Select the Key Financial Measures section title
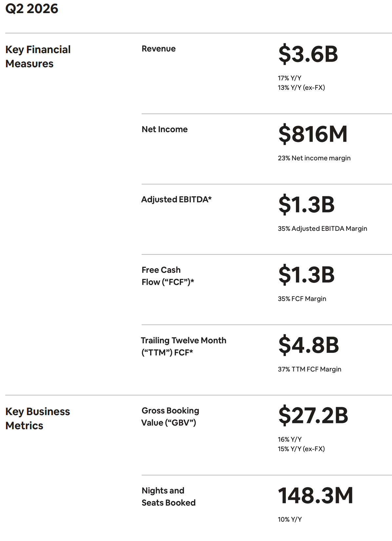Viewport: 392px width, 541px height. tap(38, 56)
